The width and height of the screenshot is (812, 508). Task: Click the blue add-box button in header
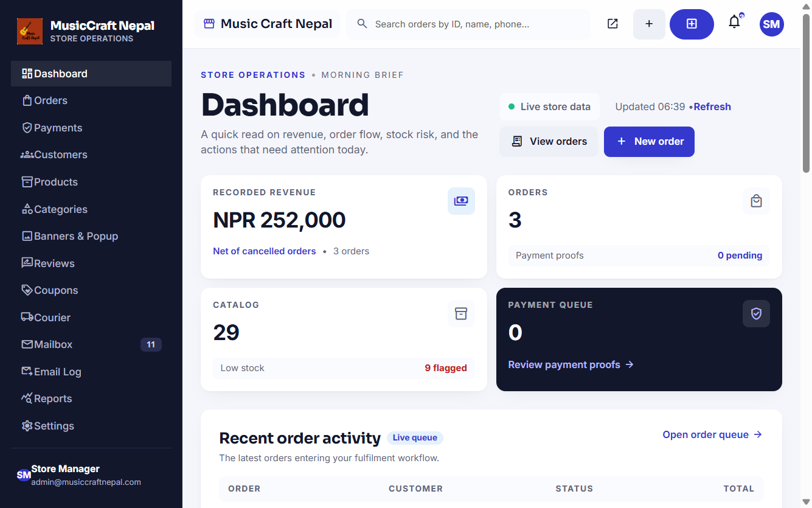click(692, 24)
